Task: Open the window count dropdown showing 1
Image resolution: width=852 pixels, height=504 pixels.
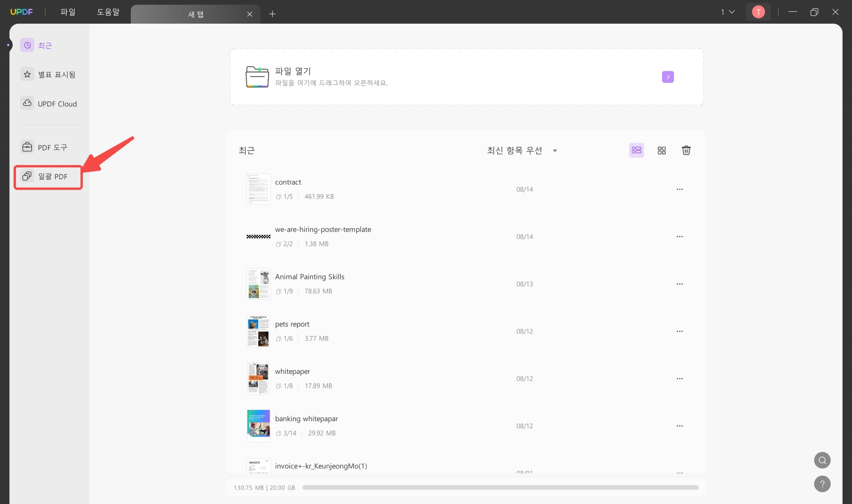Action: (728, 12)
